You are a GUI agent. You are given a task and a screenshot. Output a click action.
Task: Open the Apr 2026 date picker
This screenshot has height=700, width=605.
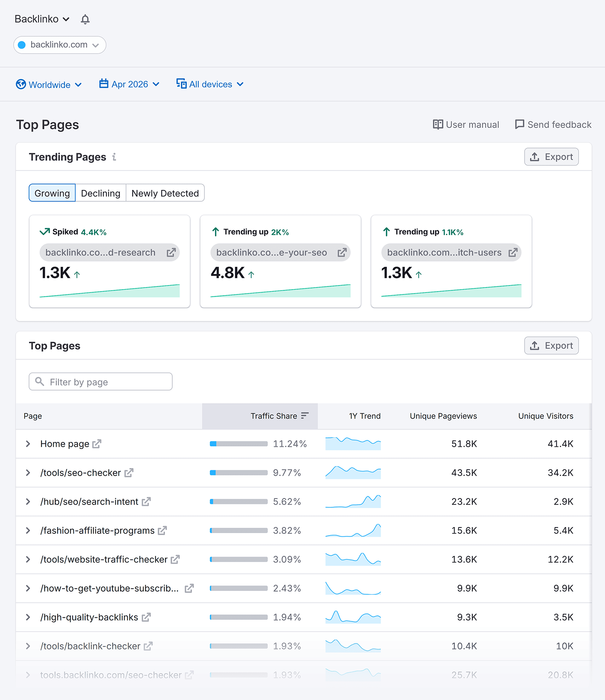[x=129, y=84]
